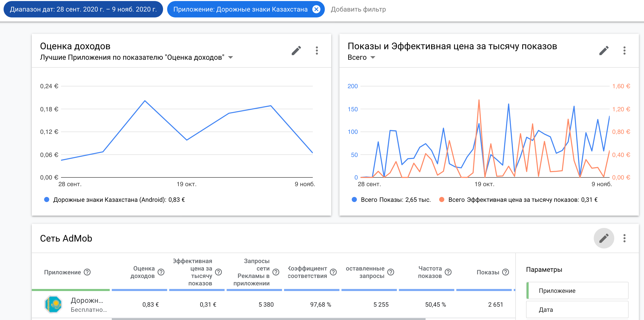The width and height of the screenshot is (644, 320).
Task: Click the 50,45 % show rate cell
Action: [436, 305]
